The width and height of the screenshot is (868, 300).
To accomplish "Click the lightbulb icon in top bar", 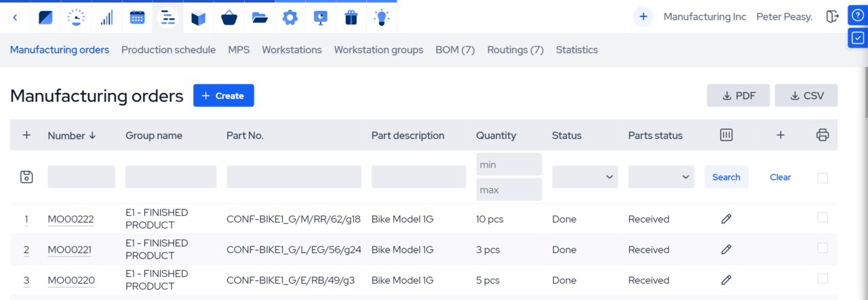I will pos(382,18).
